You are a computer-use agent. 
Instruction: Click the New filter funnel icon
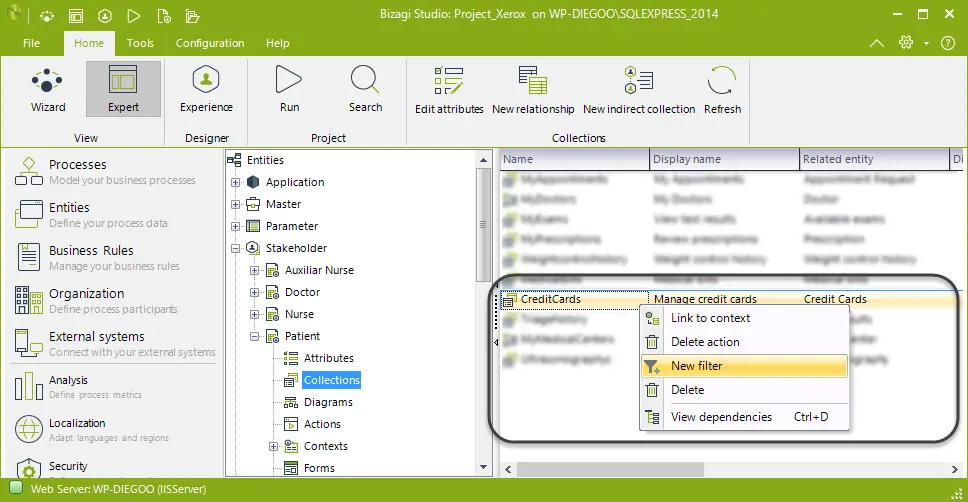tap(652, 367)
